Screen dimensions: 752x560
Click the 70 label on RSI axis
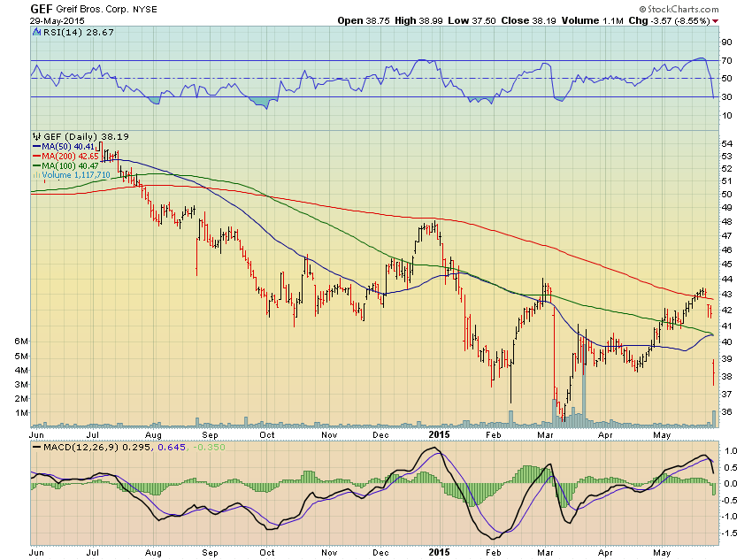pos(726,61)
